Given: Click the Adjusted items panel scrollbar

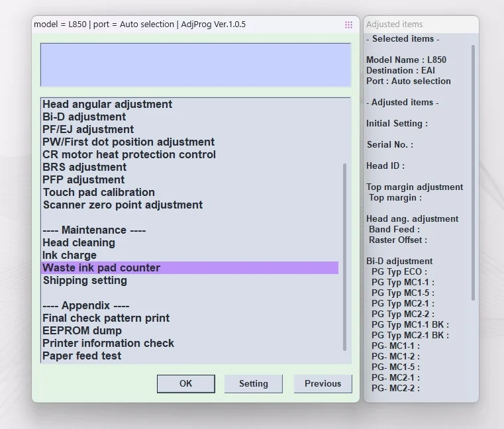Looking at the screenshot, I should (473, 173).
